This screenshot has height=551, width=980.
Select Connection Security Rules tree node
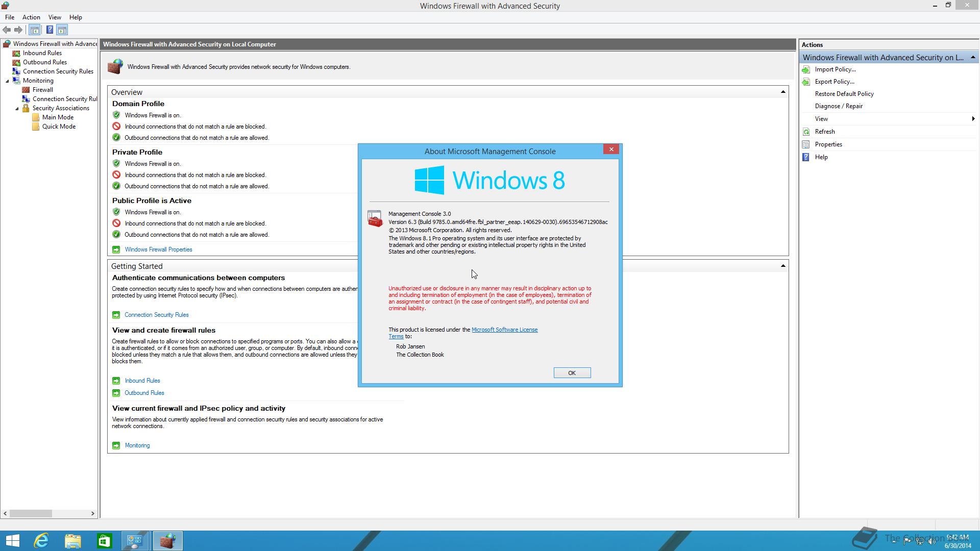[58, 71]
